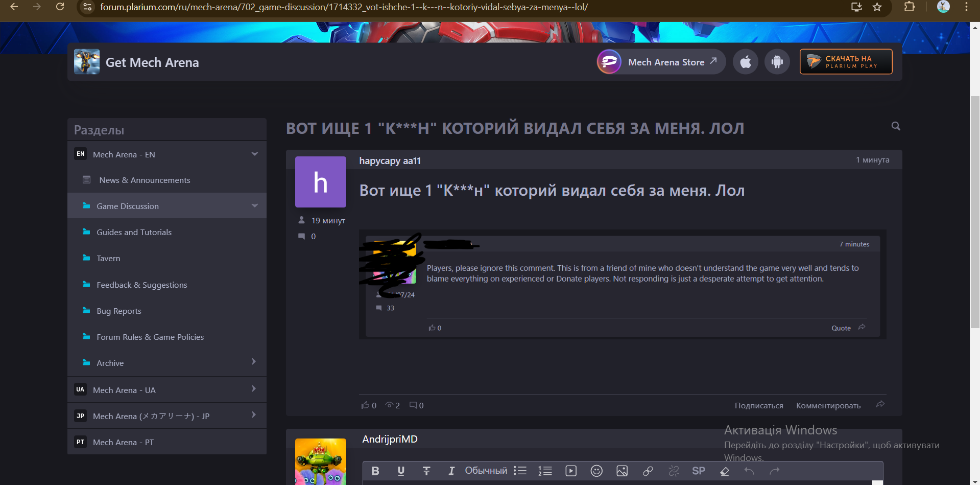Insert a bulleted list in the editor
Screen dimensions: 980x485
pos(520,471)
